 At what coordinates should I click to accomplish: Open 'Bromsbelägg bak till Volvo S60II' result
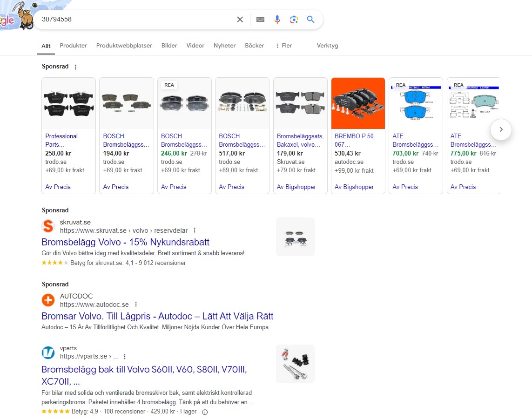pyautogui.click(x=144, y=375)
